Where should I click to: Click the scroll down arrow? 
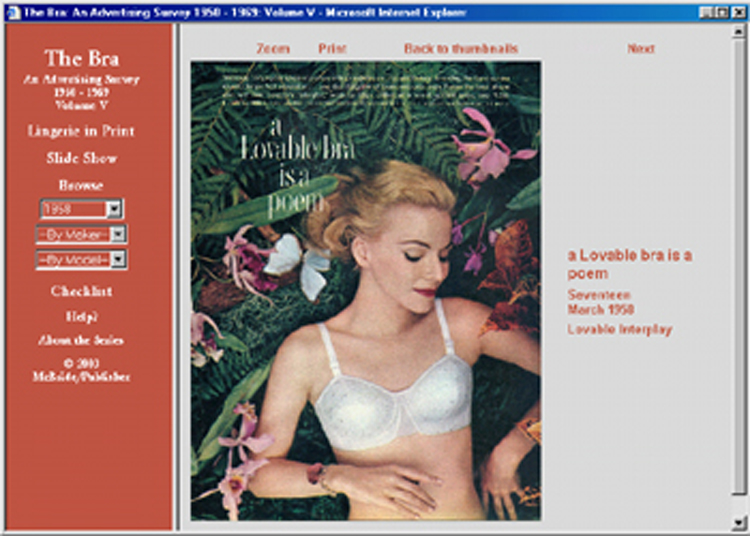739,522
